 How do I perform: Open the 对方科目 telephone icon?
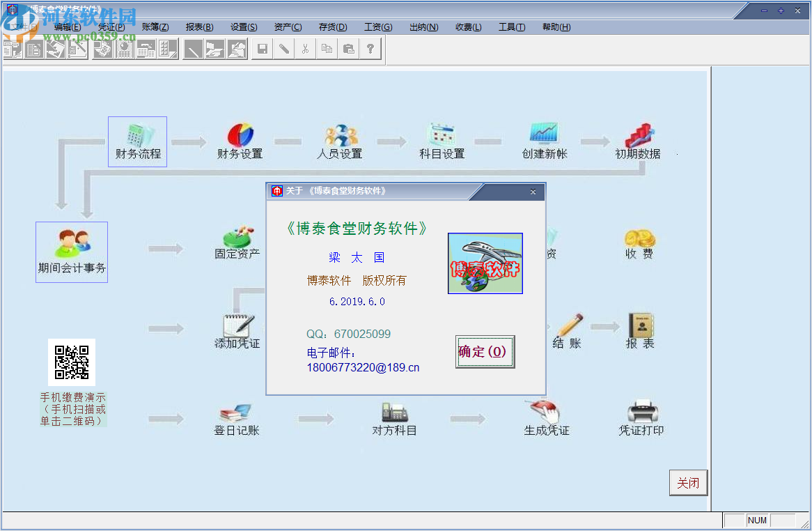coord(394,420)
